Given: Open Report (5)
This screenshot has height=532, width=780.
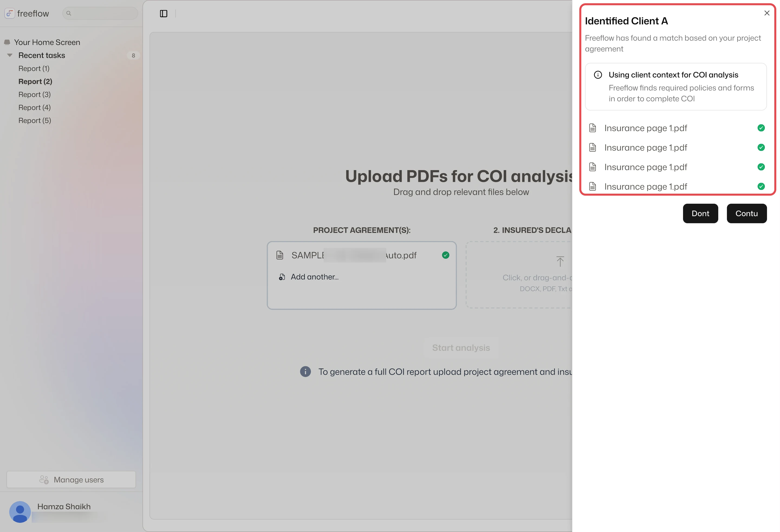Looking at the screenshot, I should click(35, 121).
